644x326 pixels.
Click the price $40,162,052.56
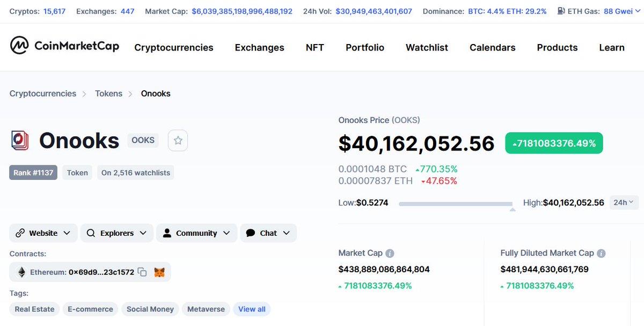click(x=416, y=143)
